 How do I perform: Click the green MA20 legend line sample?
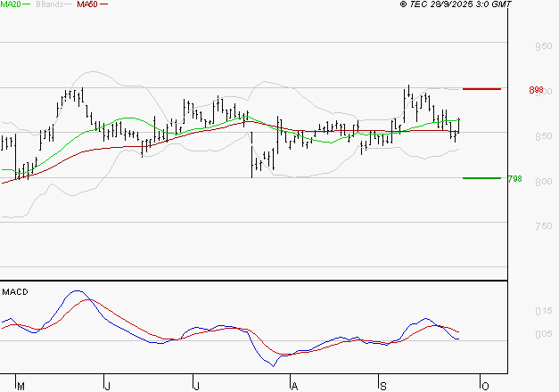26,5
